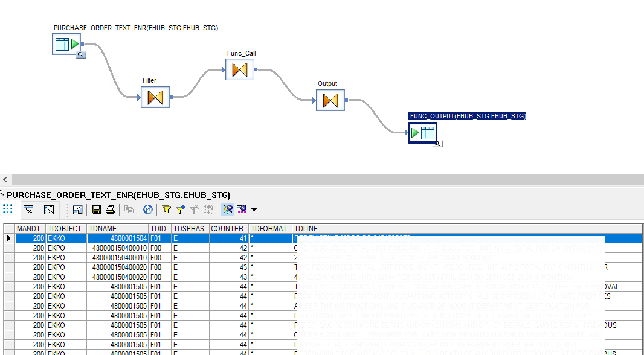644x355 pixels.
Task: Click the Add quick filter icon
Action: coord(181,209)
